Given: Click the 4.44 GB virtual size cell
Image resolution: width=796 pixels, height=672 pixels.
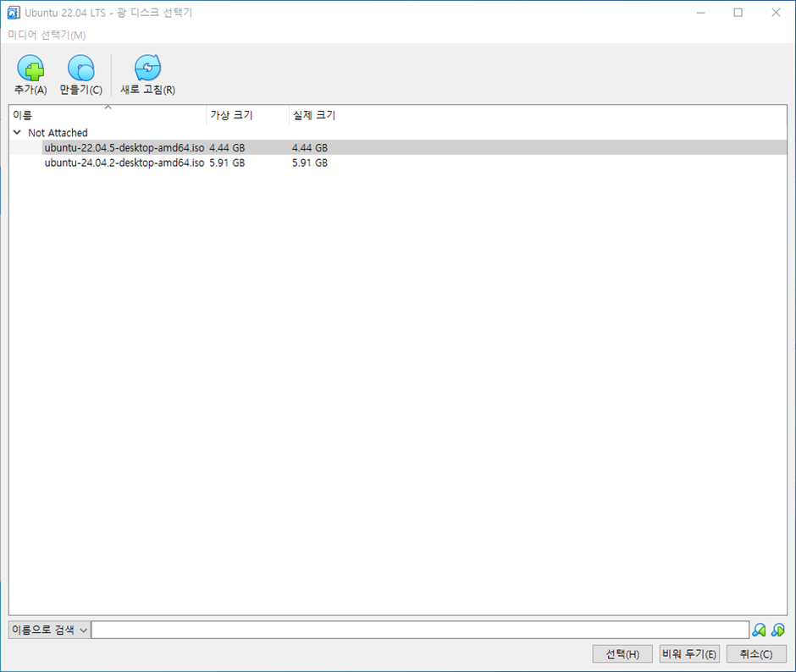Looking at the screenshot, I should point(227,148).
